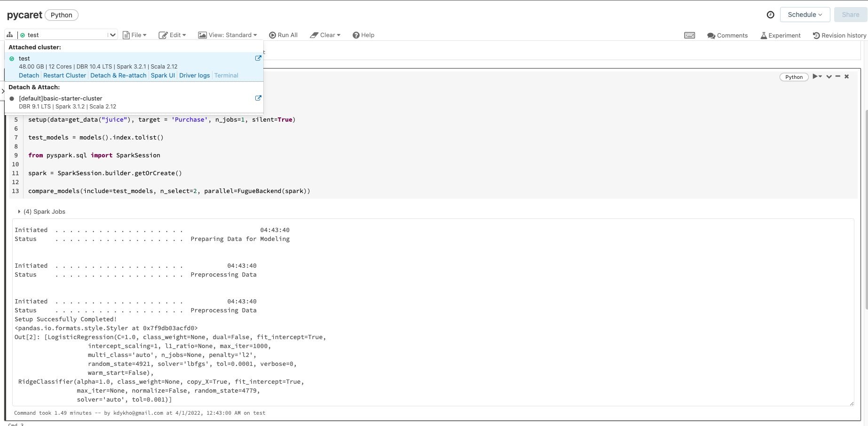868x426 pixels.
Task: Open test cluster in new tab via external link icon
Action: (258, 58)
